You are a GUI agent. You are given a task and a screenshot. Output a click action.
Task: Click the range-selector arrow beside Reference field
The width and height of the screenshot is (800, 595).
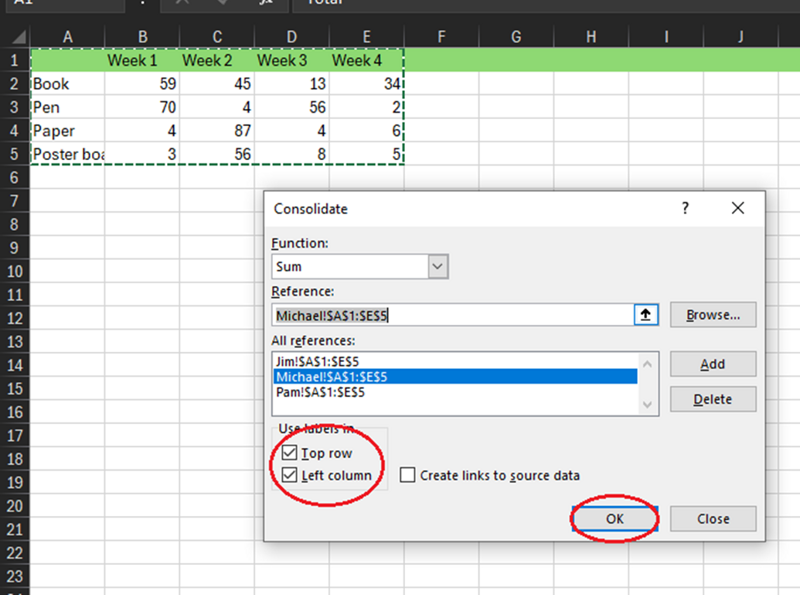[646, 314]
